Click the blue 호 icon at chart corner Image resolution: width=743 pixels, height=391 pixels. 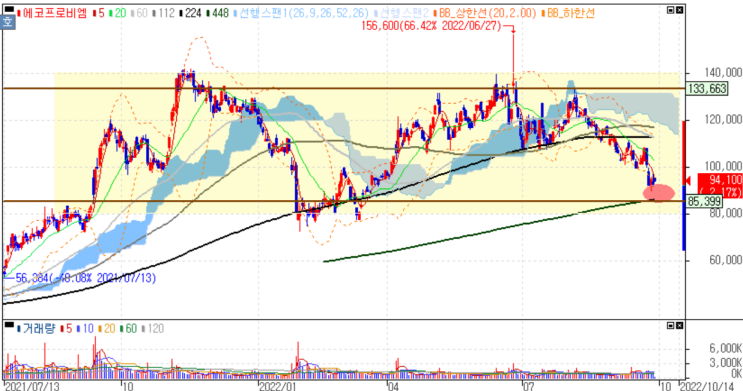click(x=8, y=21)
